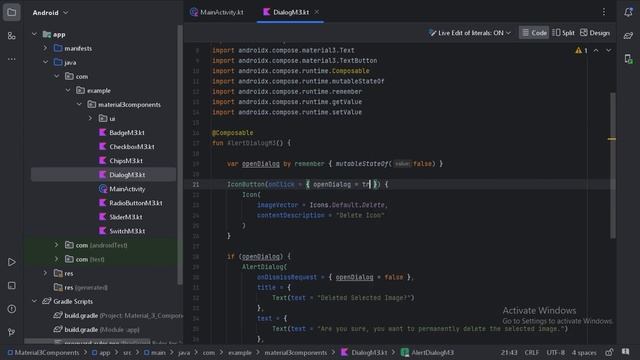Collapse the com package
Viewport: 640px width, 360px height.
click(57, 76)
